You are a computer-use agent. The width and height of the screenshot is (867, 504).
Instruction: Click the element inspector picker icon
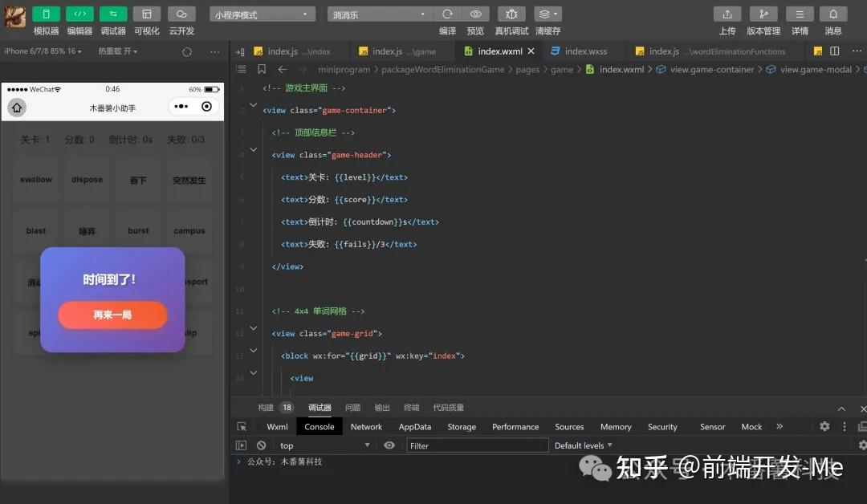point(242,427)
